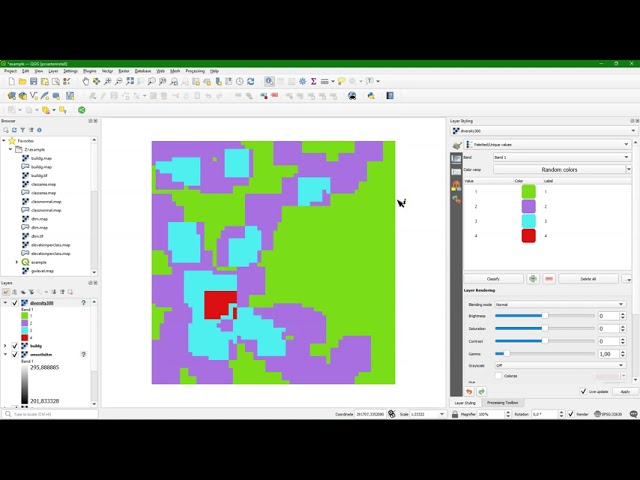Activate the Identify Features tool
Image resolution: width=640 pixels, height=480 pixels.
pos(269,81)
